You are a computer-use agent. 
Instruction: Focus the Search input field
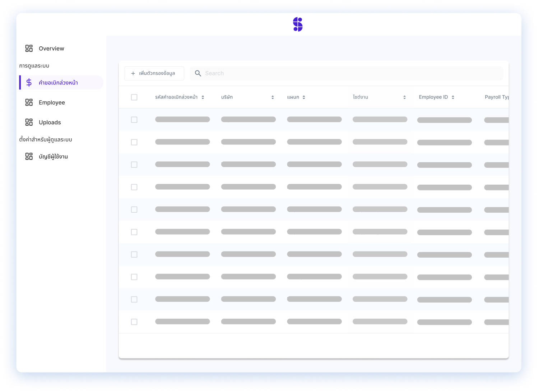point(352,73)
